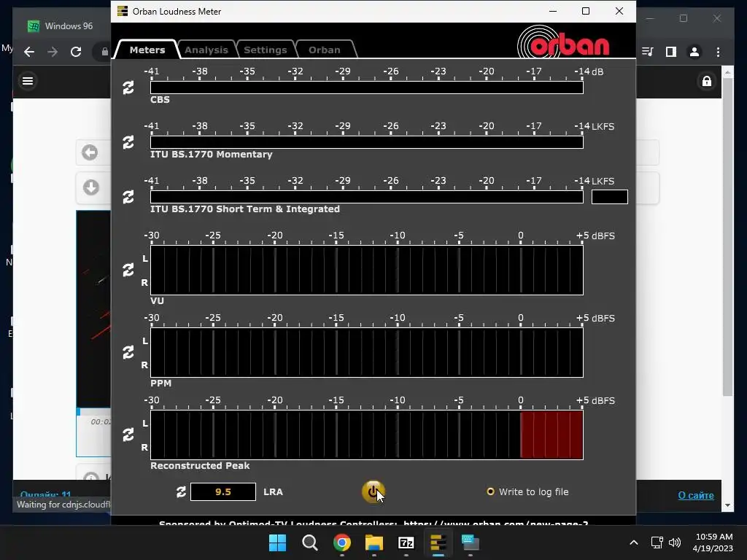747x560 pixels.
Task: Click the lock icon on the web page header
Action: [706, 81]
